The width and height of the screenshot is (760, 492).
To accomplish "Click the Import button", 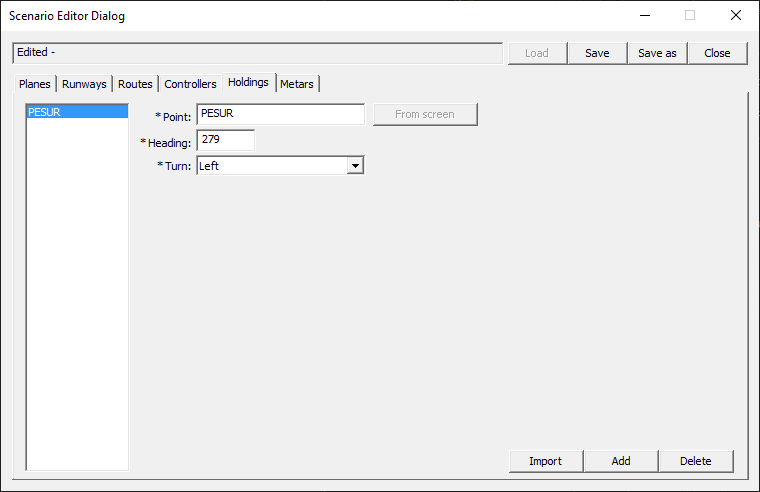I will pyautogui.click(x=545, y=461).
